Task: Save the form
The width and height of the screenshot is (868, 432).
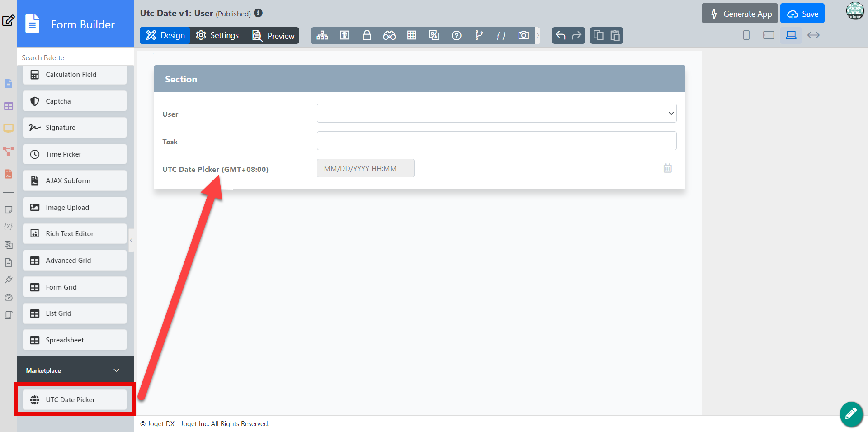Action: coord(802,14)
